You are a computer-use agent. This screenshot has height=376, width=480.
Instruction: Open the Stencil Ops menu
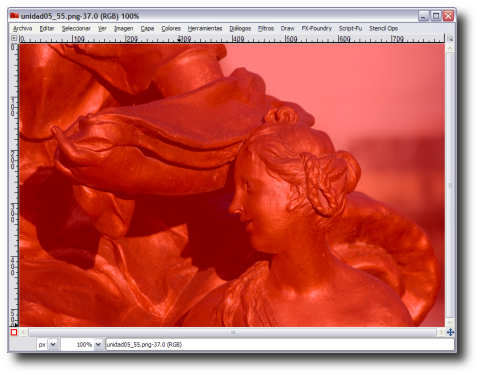[x=383, y=29]
